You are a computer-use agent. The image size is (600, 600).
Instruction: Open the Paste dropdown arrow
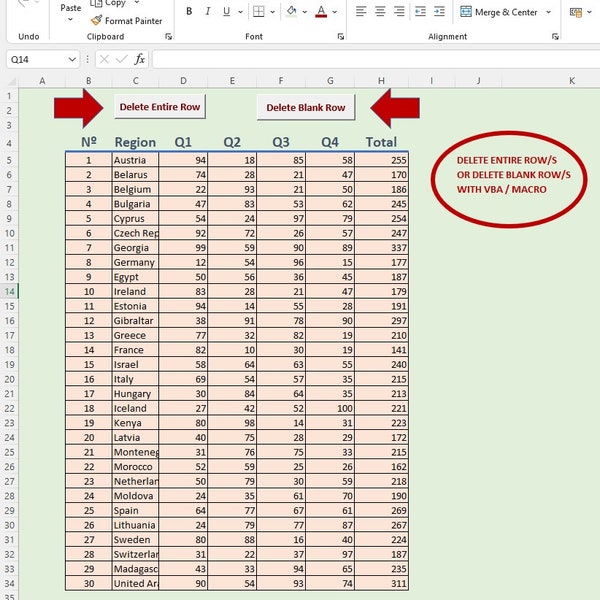pyautogui.click(x=70, y=19)
